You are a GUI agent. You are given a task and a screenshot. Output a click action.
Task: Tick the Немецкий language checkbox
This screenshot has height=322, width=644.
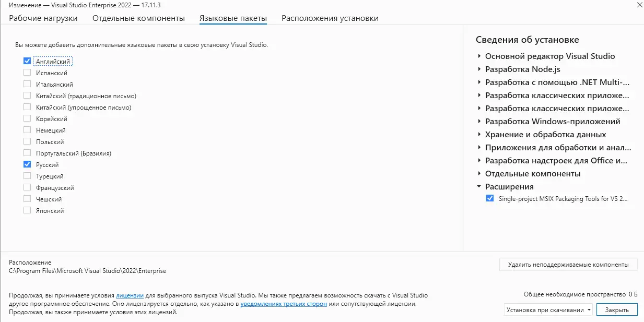click(x=27, y=130)
